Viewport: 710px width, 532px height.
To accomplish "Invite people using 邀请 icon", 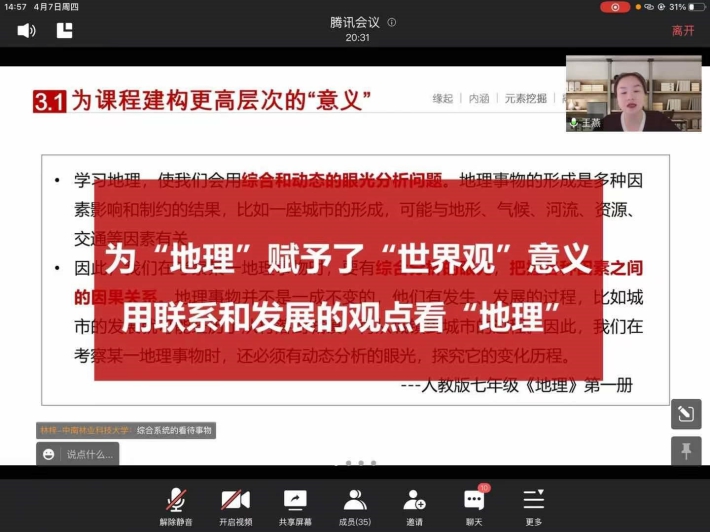I will [x=414, y=506].
